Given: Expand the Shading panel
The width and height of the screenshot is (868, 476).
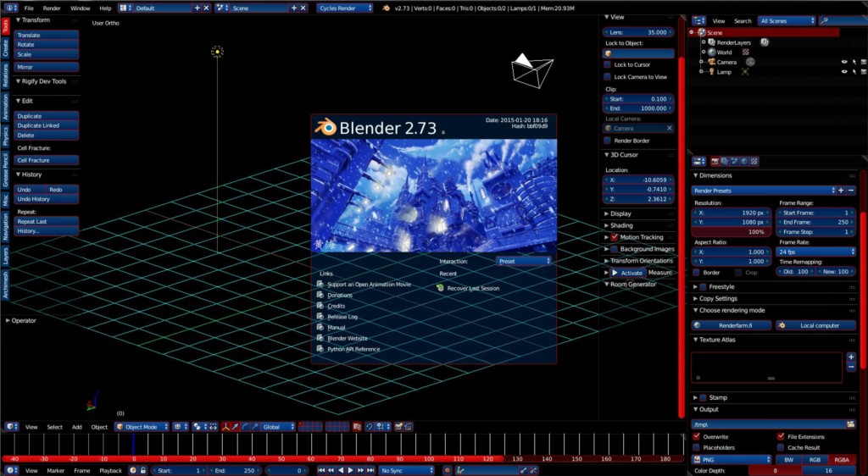Looking at the screenshot, I should 621,225.
